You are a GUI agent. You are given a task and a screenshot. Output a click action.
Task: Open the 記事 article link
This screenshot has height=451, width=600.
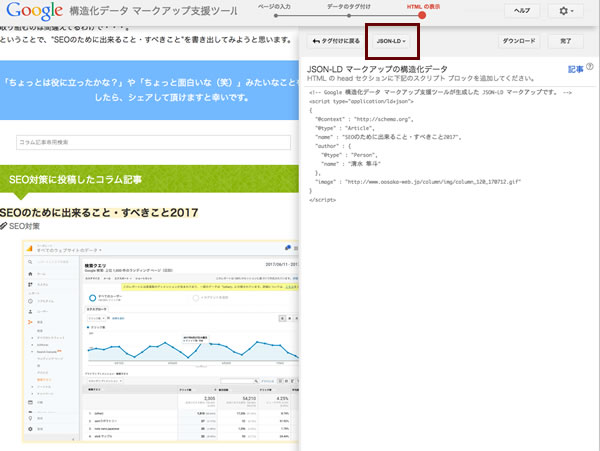point(575,70)
